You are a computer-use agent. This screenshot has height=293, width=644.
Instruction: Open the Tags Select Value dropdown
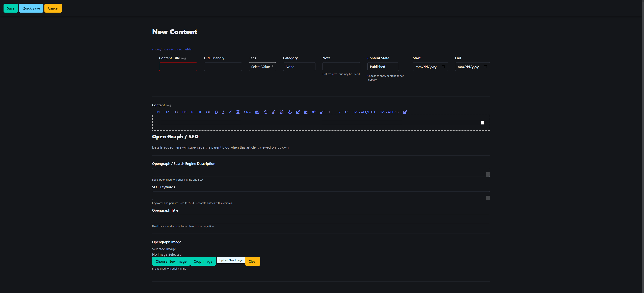click(262, 67)
